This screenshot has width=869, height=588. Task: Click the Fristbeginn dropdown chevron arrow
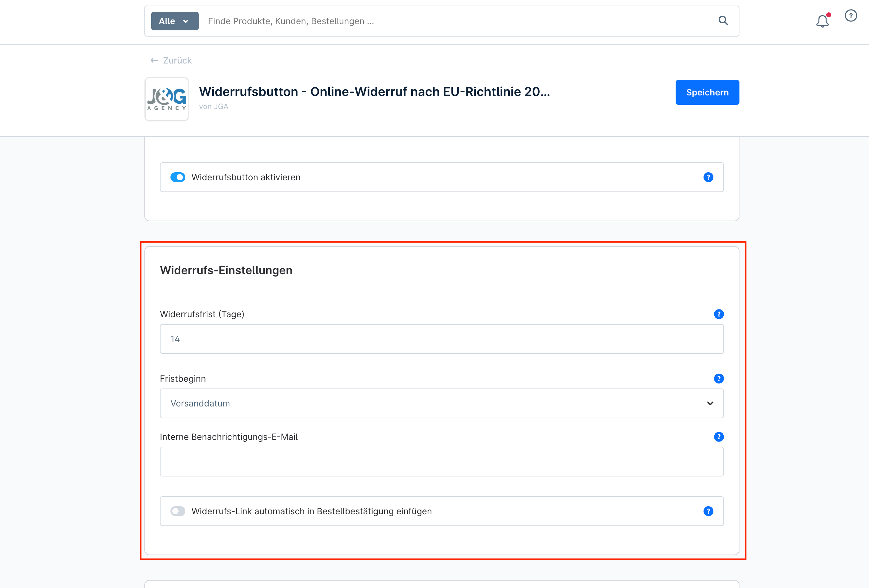pos(710,403)
